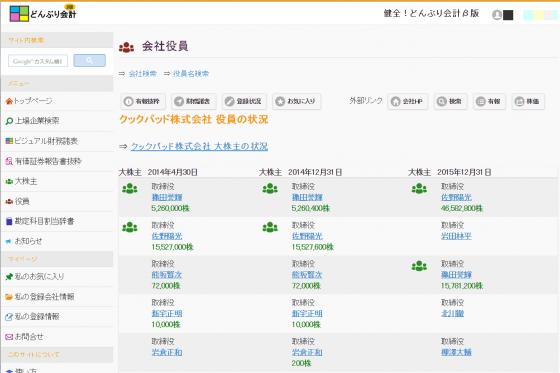Click the 5,260,000株 share count
Screen dimensions: 560x373
170,208
